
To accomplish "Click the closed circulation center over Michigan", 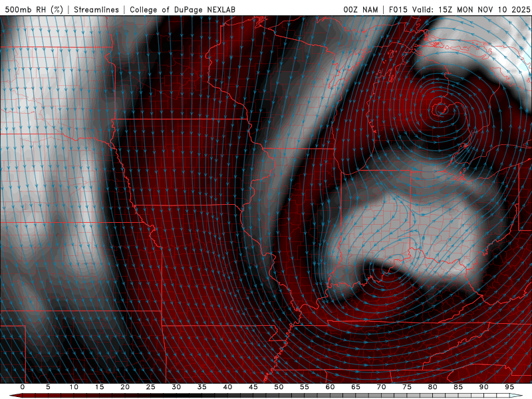I will [x=440, y=109].
